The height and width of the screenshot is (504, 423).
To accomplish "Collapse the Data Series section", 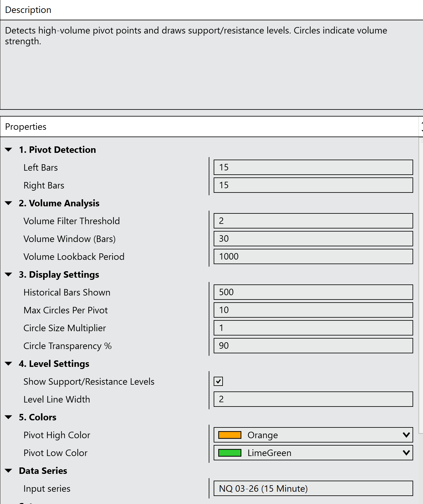I will 9,471.
